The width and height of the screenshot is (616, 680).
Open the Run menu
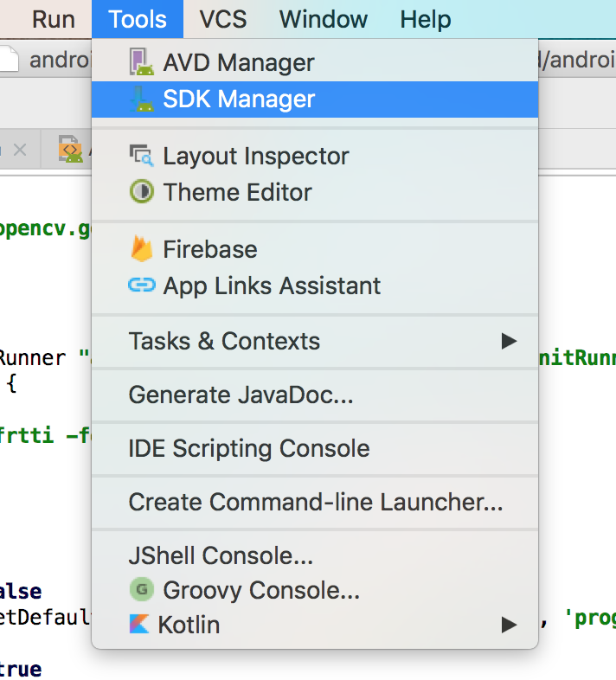click(x=54, y=20)
